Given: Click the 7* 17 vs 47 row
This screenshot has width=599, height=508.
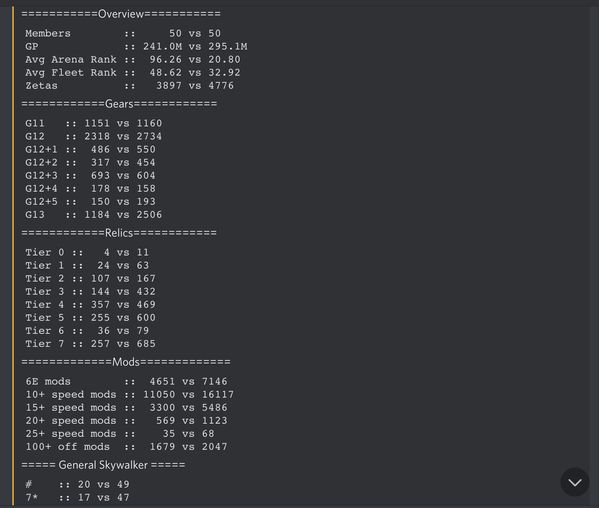Looking at the screenshot, I should coord(77,498).
